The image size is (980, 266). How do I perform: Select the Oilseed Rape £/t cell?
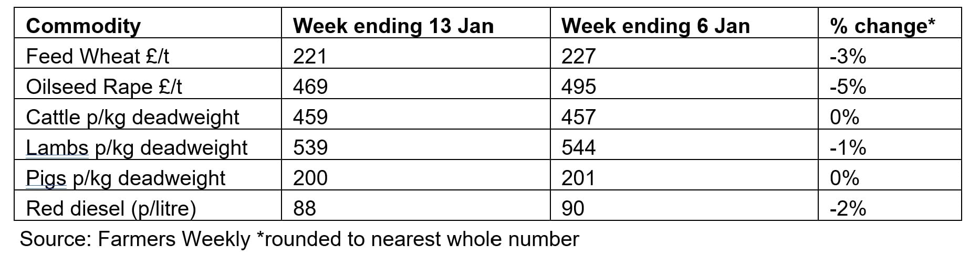104,87
